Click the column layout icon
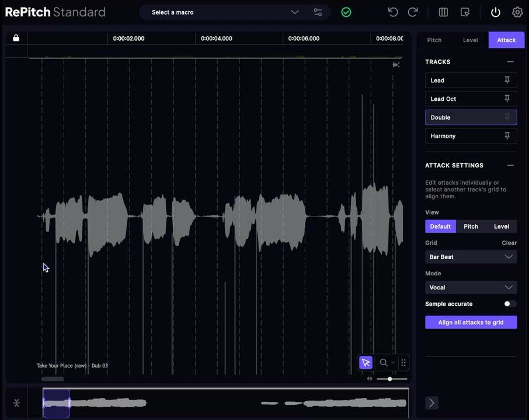529x420 pixels. point(443,12)
